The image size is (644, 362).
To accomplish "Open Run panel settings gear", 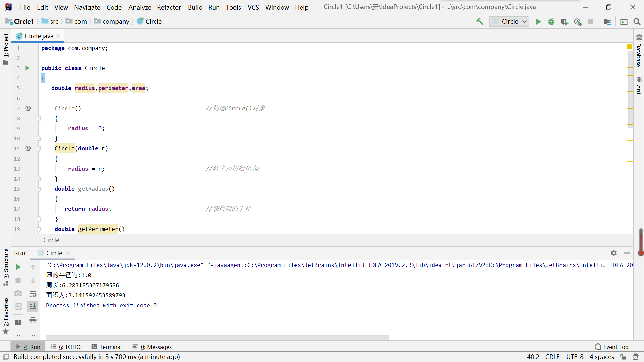I will point(614,253).
